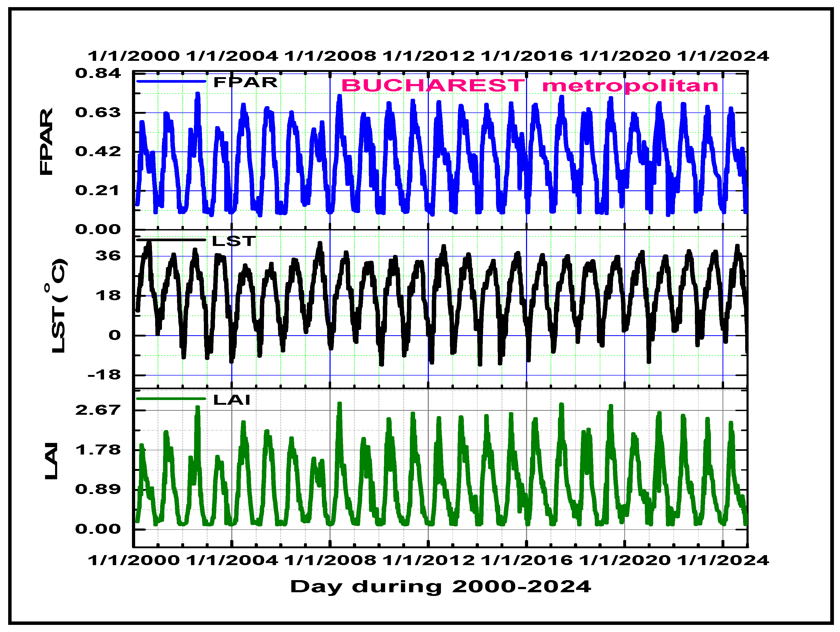Click bottom axis label 1/1/2024

[723, 560]
